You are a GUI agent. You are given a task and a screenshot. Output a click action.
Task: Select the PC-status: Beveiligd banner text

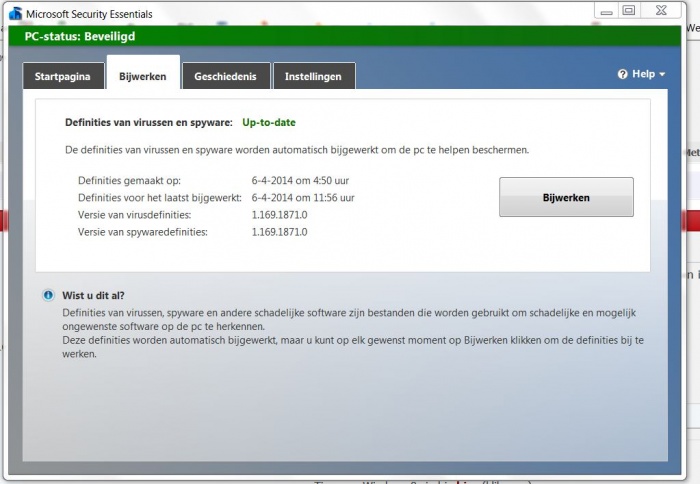pyautogui.click(x=80, y=37)
